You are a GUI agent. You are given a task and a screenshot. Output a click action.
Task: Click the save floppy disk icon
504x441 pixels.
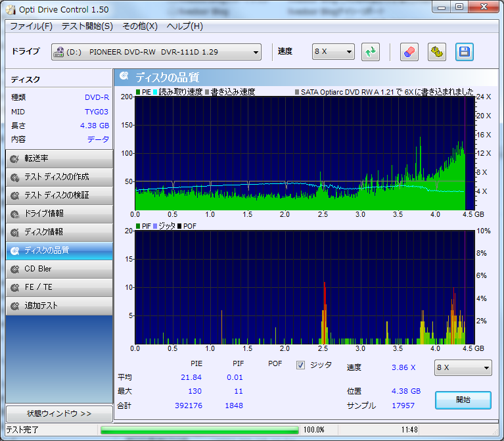click(465, 52)
